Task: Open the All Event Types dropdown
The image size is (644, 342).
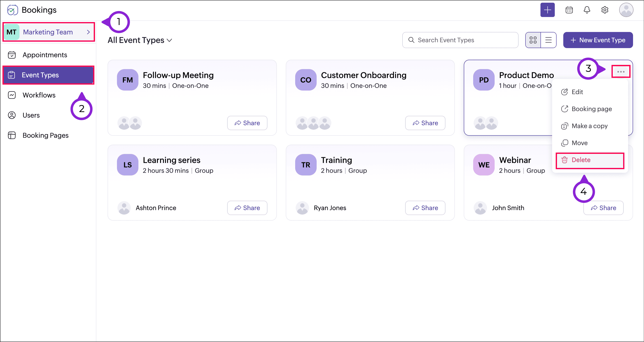Action: [140, 40]
